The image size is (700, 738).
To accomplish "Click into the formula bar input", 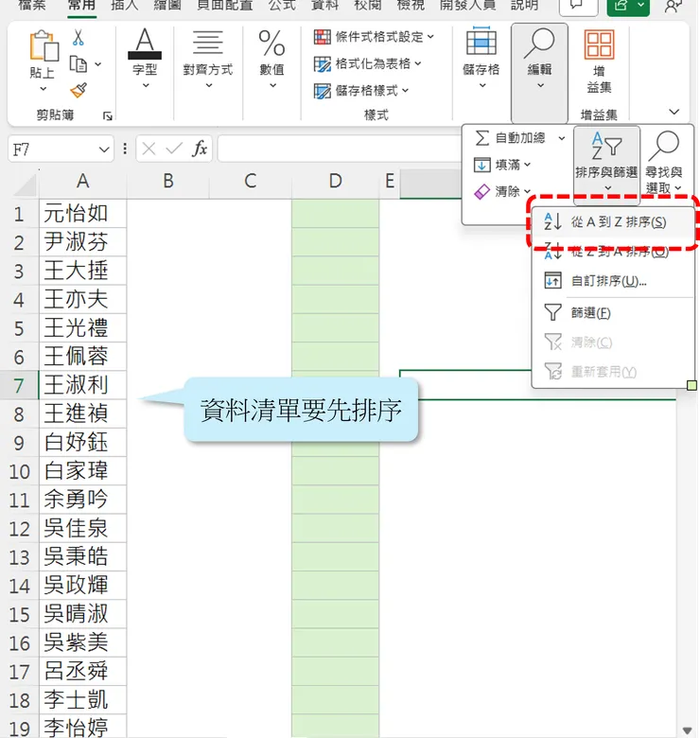I will [339, 149].
